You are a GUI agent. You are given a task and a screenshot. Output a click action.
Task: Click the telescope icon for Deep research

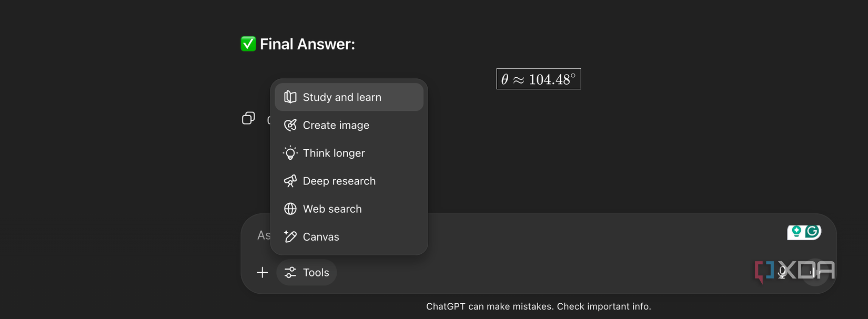point(290,181)
